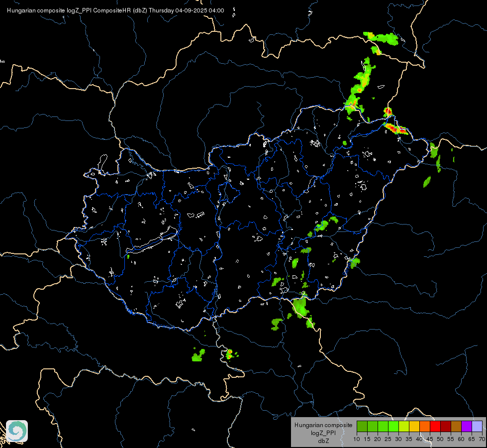Click legend label 'Hungarian composite'
Screen dimensions: 487x448
[x=323, y=425]
